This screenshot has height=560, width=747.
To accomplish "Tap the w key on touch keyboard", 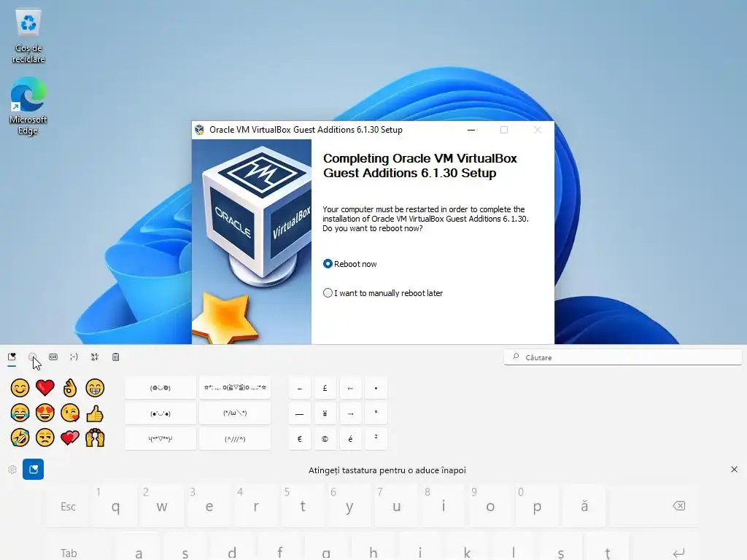I will [x=161, y=506].
